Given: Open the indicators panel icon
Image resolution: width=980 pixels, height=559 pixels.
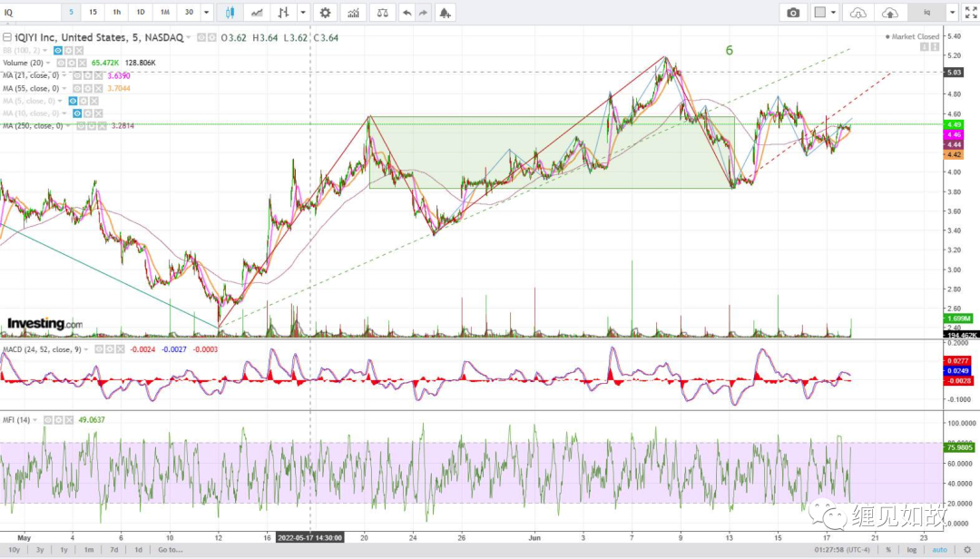Looking at the screenshot, I should pos(353,13).
